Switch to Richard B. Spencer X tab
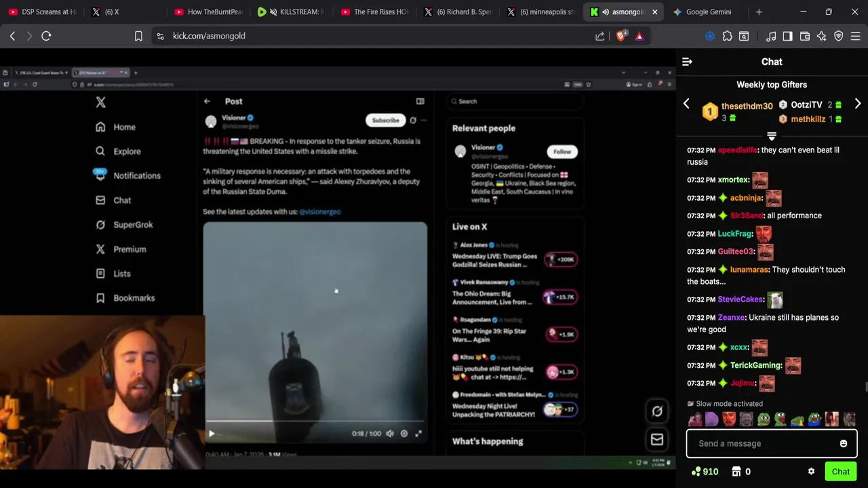This screenshot has height=488, width=868. [458, 12]
